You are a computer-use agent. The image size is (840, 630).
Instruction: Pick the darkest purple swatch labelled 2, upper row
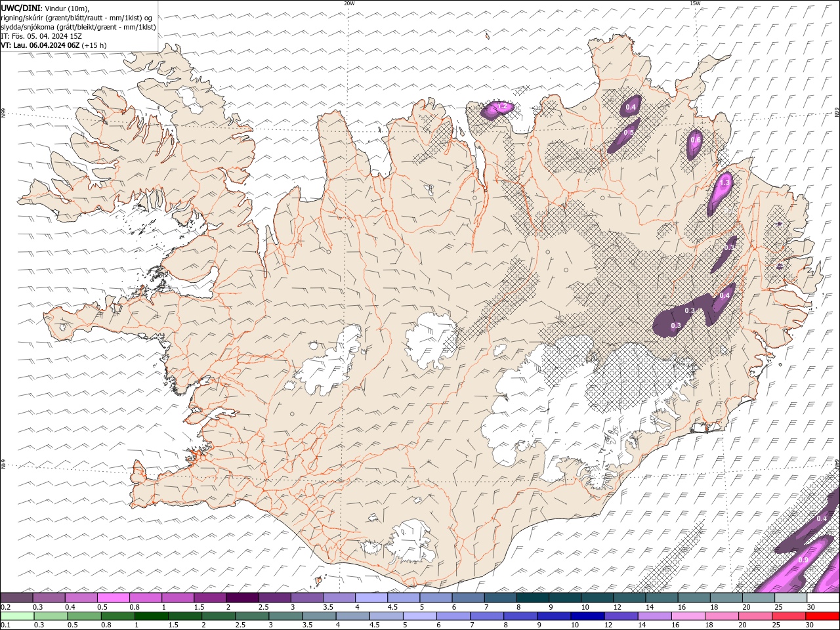pos(242,598)
